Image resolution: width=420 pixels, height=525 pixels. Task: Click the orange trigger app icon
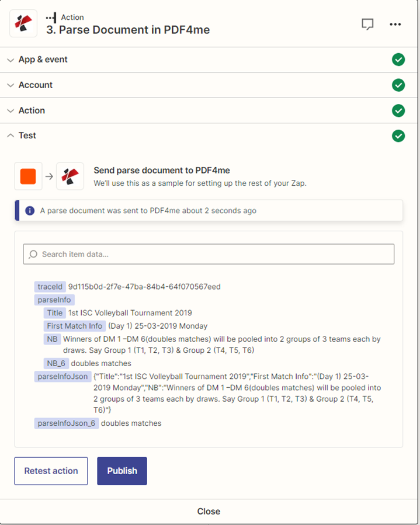[x=29, y=176]
